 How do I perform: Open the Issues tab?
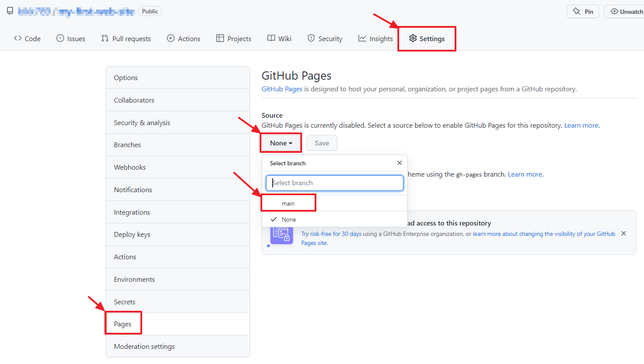[71, 39]
